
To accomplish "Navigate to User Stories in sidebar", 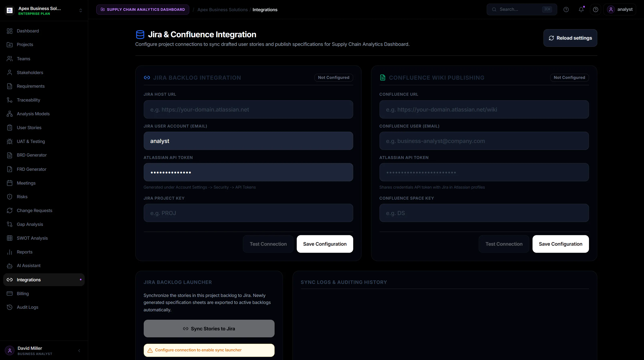I will coord(44,128).
